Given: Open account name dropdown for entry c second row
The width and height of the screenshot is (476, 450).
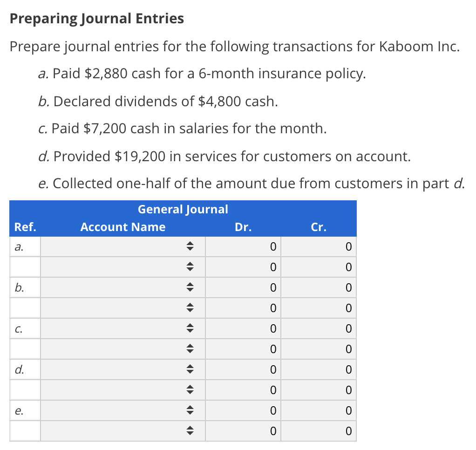Looking at the screenshot, I should [122, 349].
